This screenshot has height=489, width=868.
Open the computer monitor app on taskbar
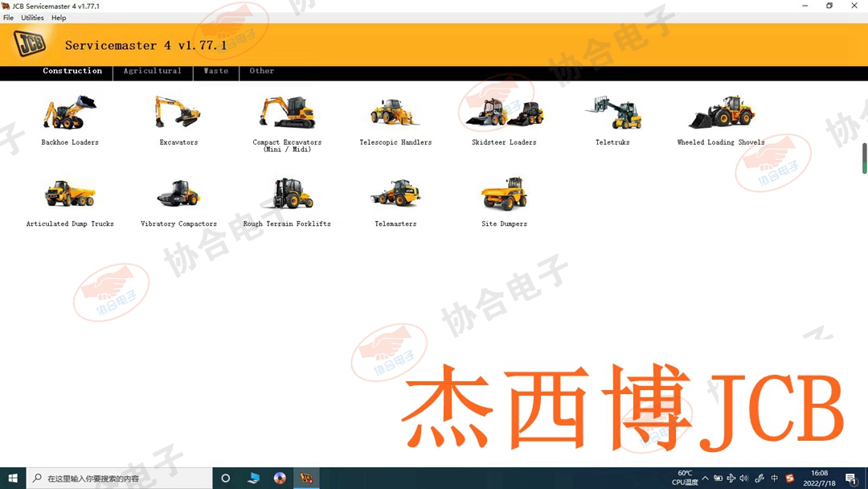pos(253,478)
